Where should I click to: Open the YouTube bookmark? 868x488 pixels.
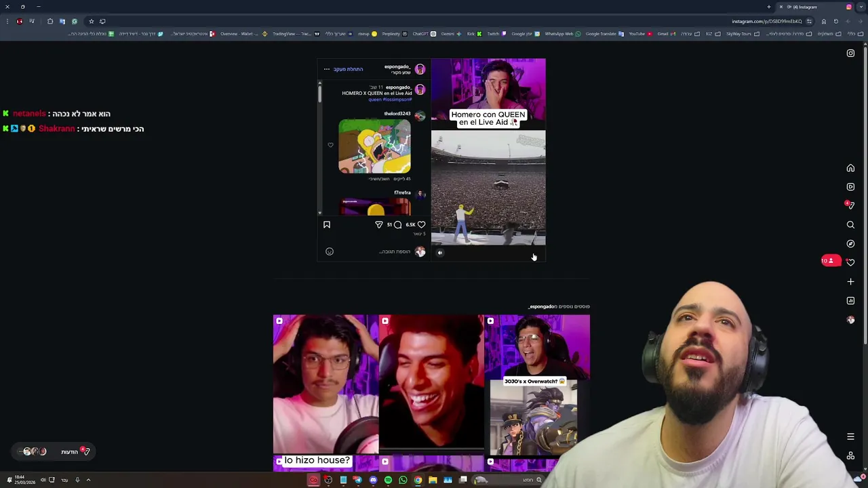pyautogui.click(x=640, y=34)
